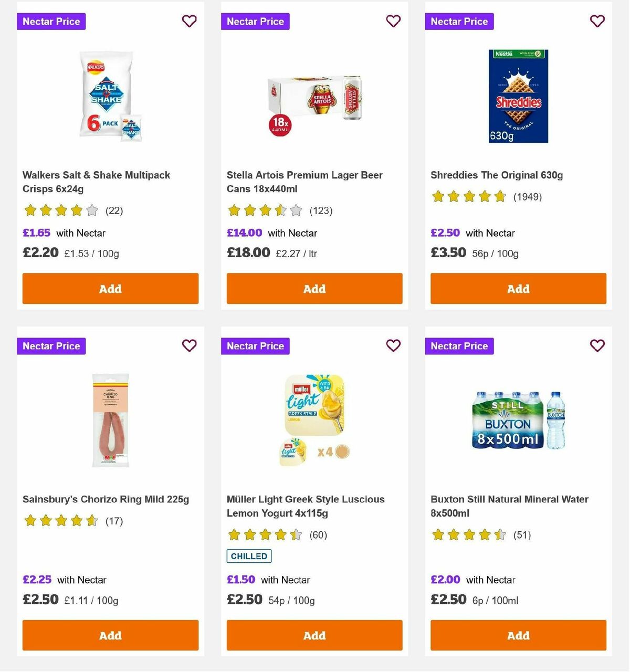
Task: Add Shreddies The Original to basket
Action: point(518,289)
